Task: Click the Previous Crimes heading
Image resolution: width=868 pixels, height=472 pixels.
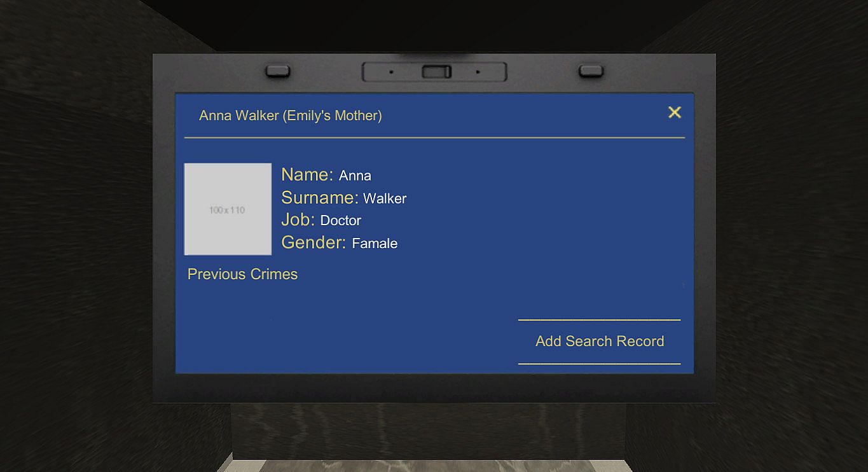Action: pos(242,274)
